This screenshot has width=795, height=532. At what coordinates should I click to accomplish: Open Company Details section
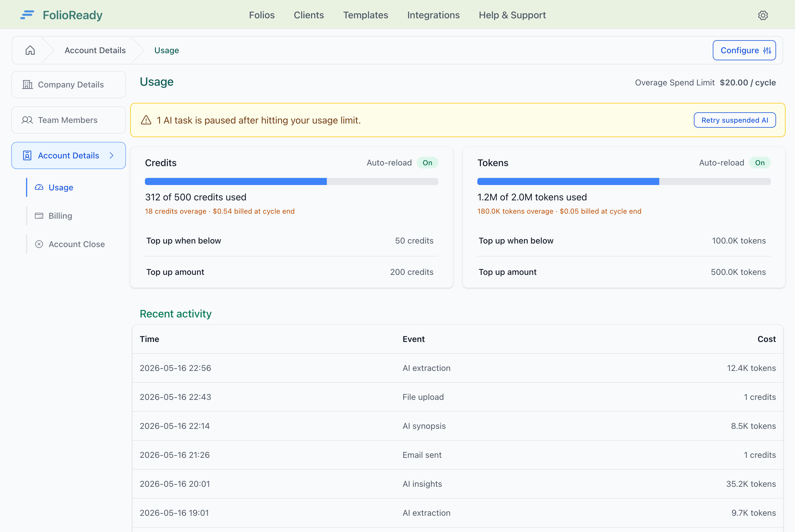click(69, 85)
